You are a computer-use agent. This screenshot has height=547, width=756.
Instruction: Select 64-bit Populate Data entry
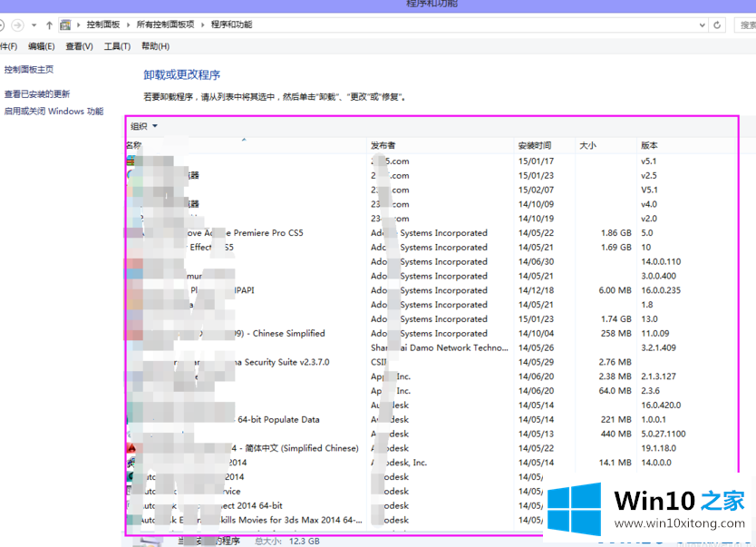pyautogui.click(x=431, y=420)
